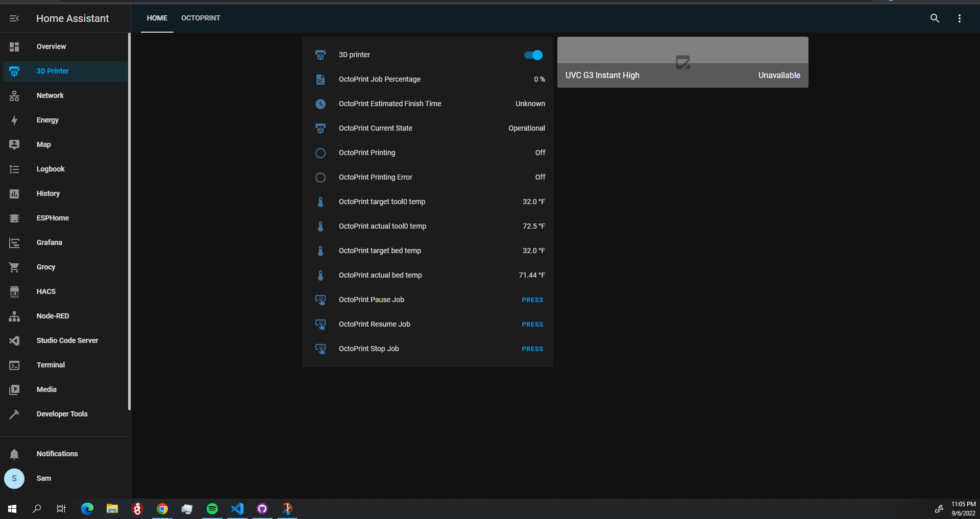Open the Energy lightning bolt icon
This screenshot has height=519, width=980.
click(x=14, y=120)
